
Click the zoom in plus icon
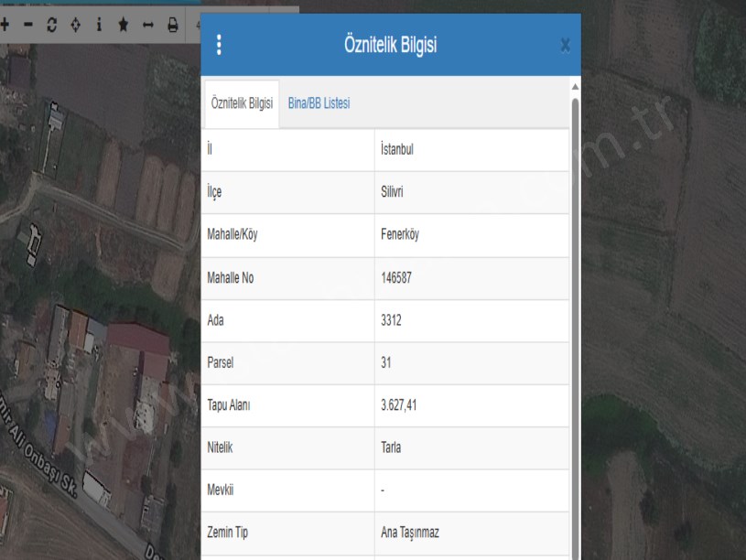[5, 25]
